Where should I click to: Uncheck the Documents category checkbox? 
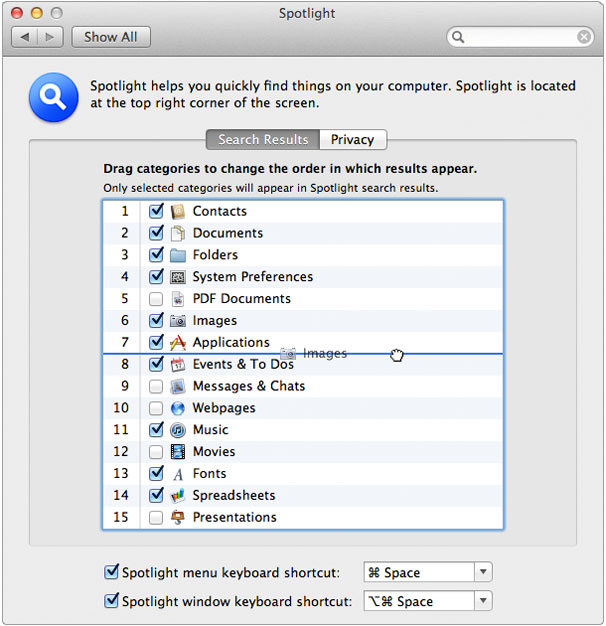tap(156, 232)
